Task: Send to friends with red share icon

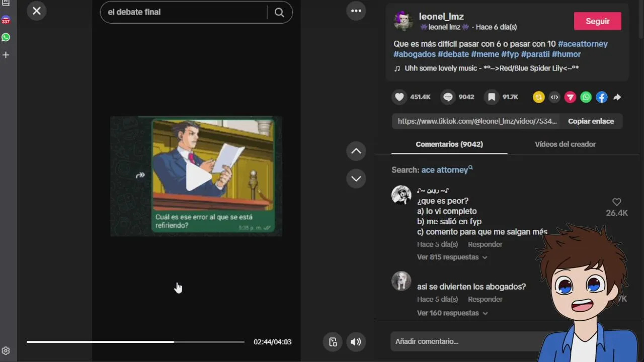Action: pos(570,98)
